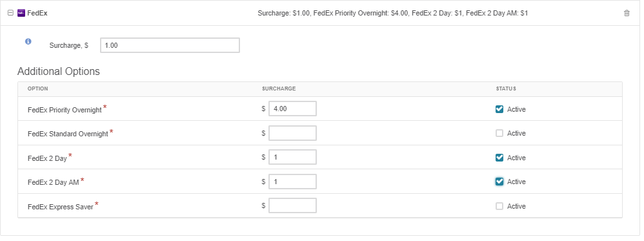
Task: Uncheck Active for FedEx Priority Overnight
Action: coord(499,109)
